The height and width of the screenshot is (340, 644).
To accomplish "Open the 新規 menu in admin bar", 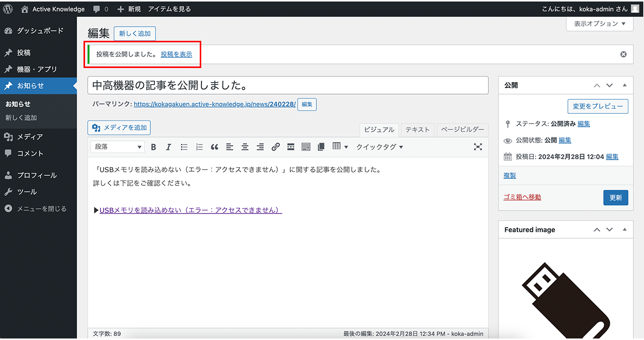I will click(x=129, y=9).
